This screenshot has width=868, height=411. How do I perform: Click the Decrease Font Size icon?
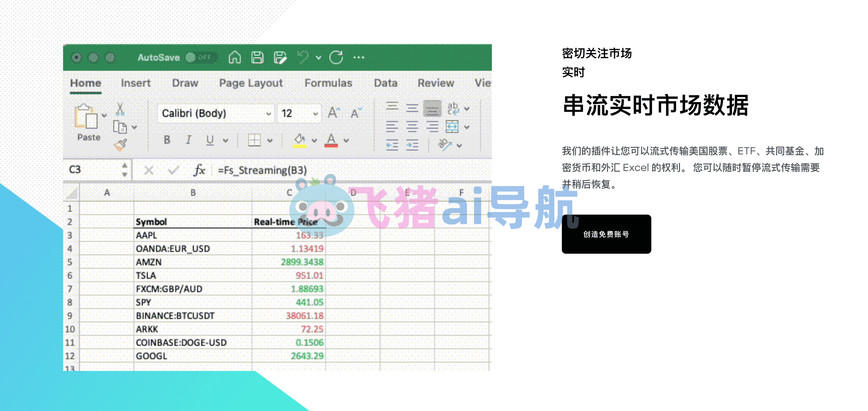[356, 113]
